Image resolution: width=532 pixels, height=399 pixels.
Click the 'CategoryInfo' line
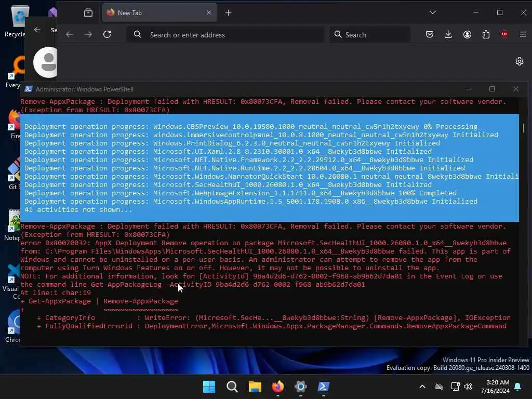point(273,317)
